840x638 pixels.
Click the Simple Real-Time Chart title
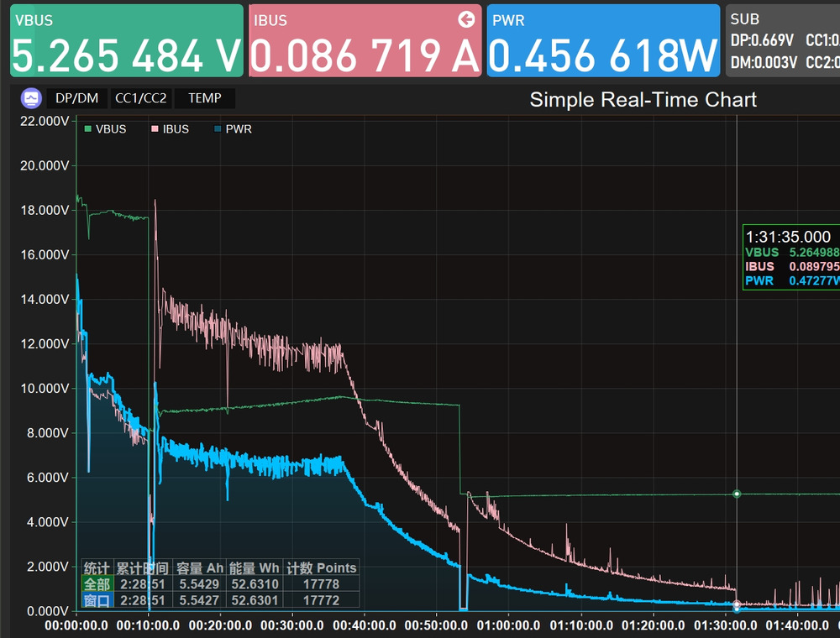tap(643, 100)
